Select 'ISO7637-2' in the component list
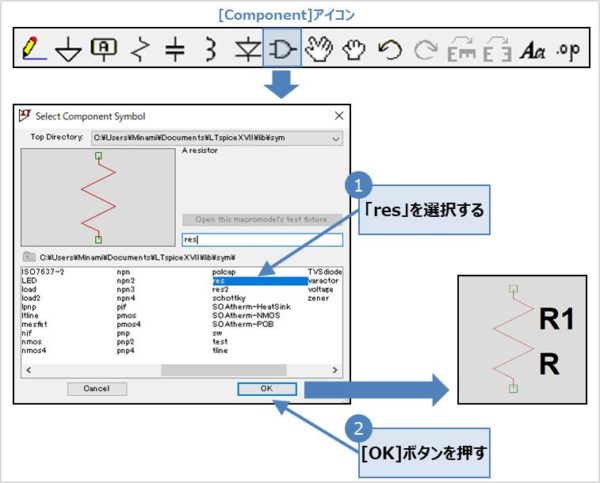Image resolution: width=600 pixels, height=483 pixels. (43, 272)
